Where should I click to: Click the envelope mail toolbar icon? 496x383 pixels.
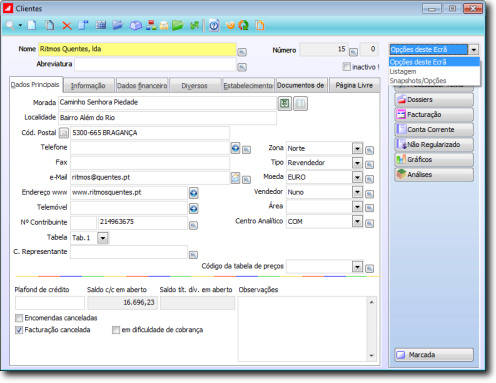tap(164, 25)
